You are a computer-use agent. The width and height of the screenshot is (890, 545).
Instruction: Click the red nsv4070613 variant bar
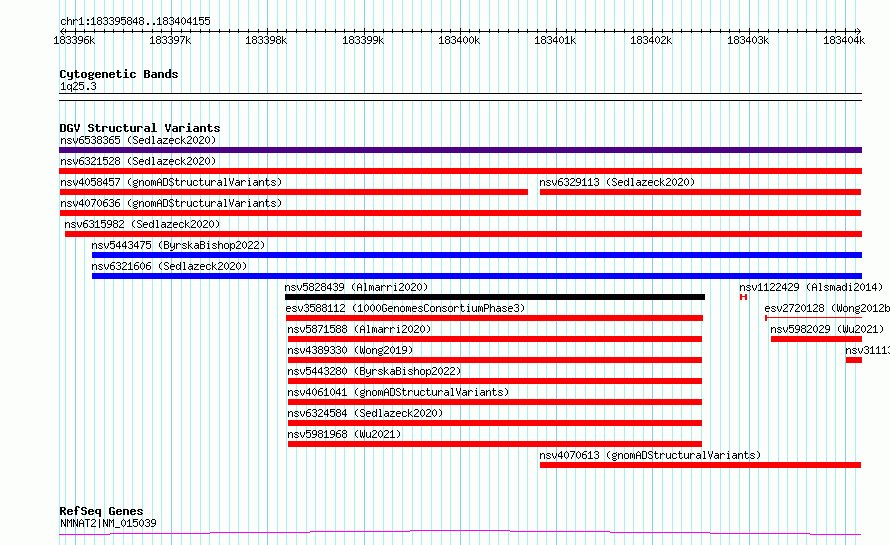click(700, 465)
